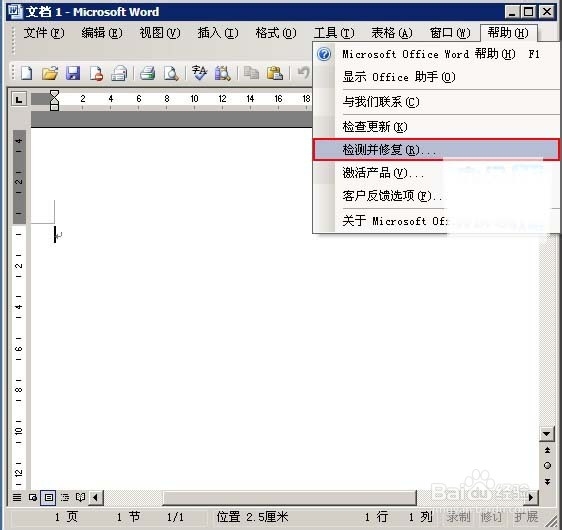Viewport: 562px width, 530px height.
Task: Open Print Preview with the magnifier page icon
Action: [171, 73]
